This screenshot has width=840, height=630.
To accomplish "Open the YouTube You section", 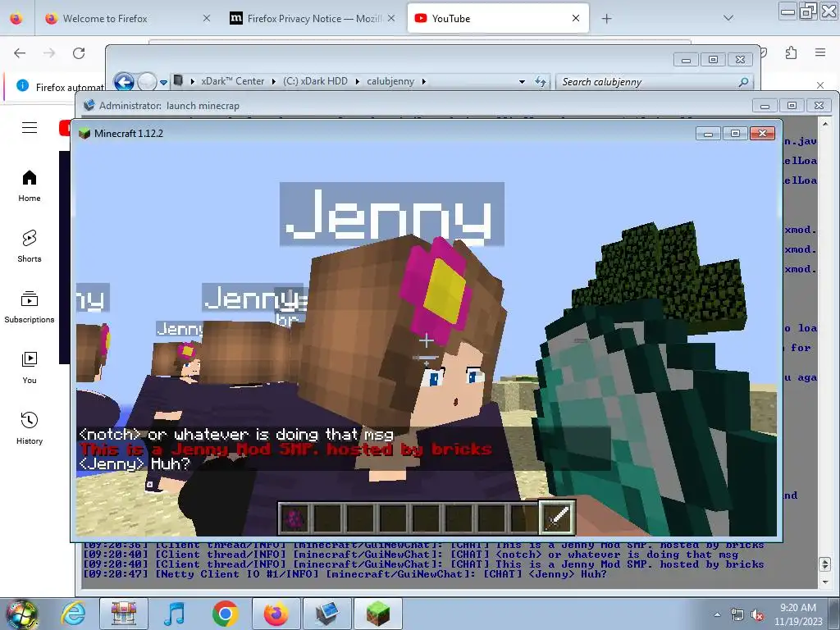I will [30, 368].
